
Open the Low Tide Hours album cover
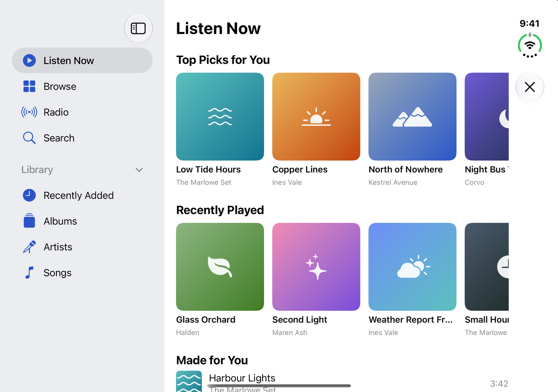[x=220, y=116]
